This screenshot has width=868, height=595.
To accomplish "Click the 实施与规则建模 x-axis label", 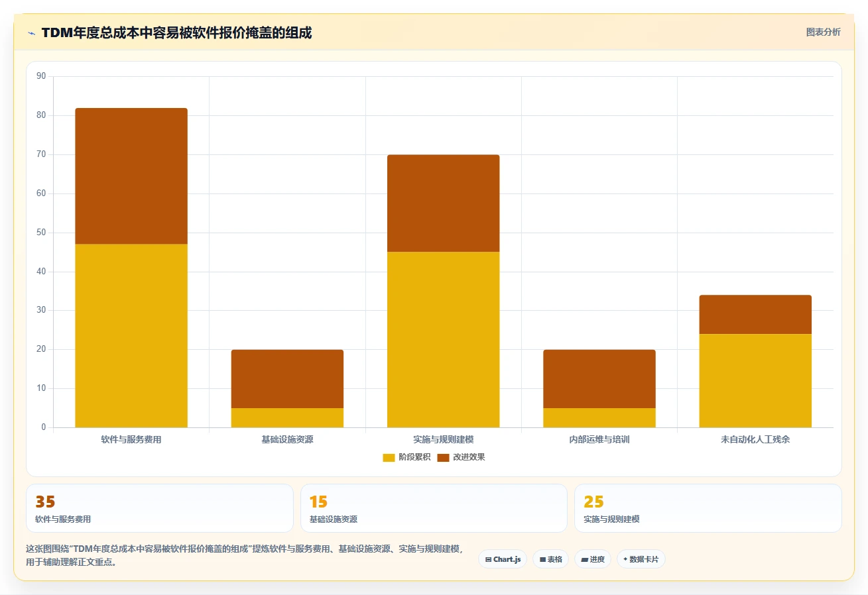I will pos(444,439).
